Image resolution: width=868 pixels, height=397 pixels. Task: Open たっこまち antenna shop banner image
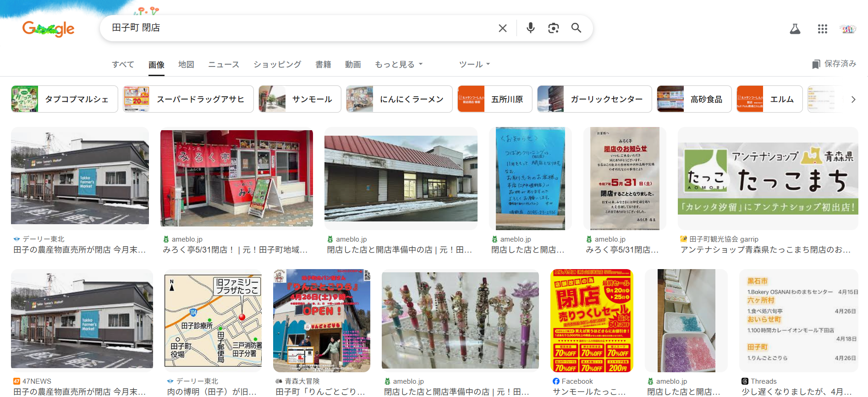tap(768, 178)
